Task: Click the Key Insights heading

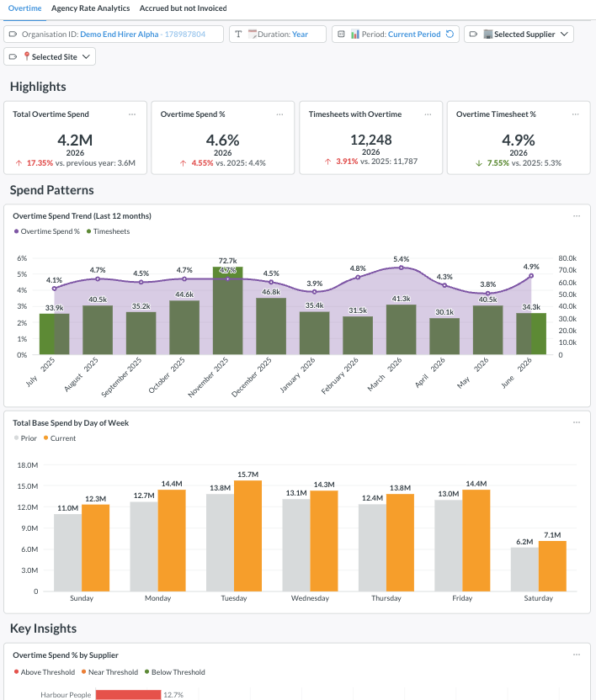Action: [x=43, y=628]
